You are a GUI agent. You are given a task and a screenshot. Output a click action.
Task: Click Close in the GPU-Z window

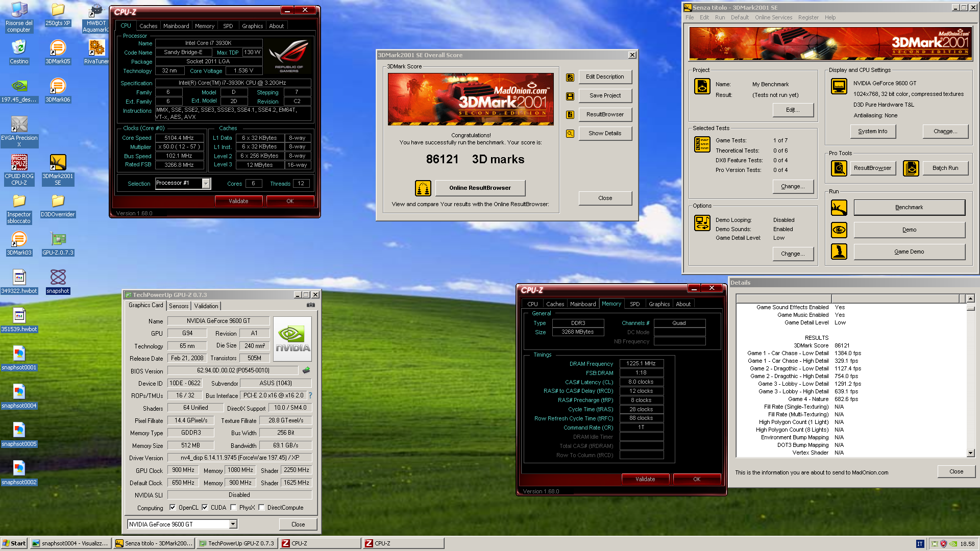298,524
